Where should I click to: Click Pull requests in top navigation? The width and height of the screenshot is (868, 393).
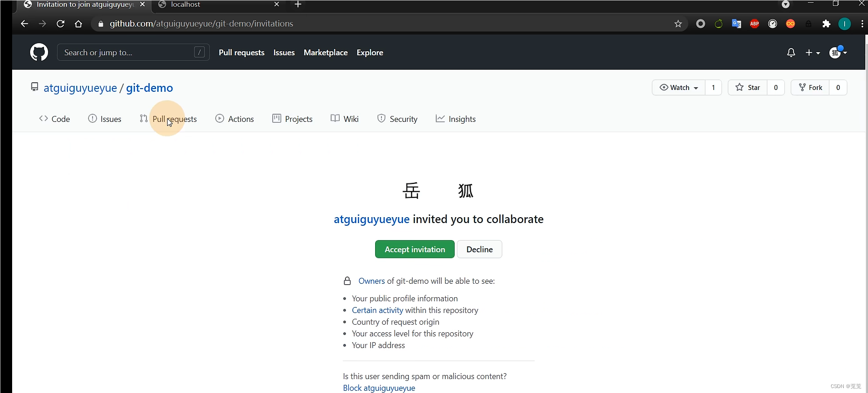(242, 53)
